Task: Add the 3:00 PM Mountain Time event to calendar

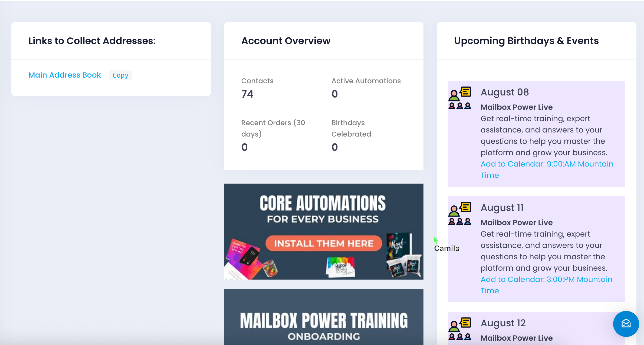Action: [546, 279]
